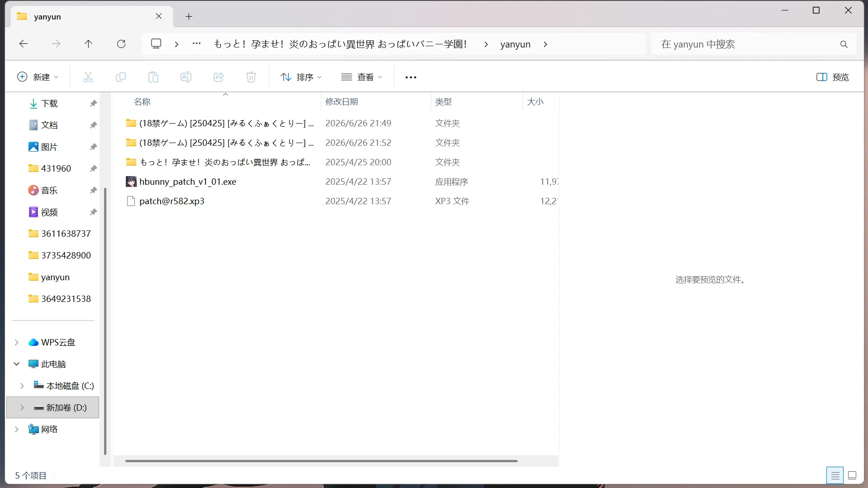The image size is (868, 488).
Task: Click the Copy toolbar icon
Action: pyautogui.click(x=121, y=77)
